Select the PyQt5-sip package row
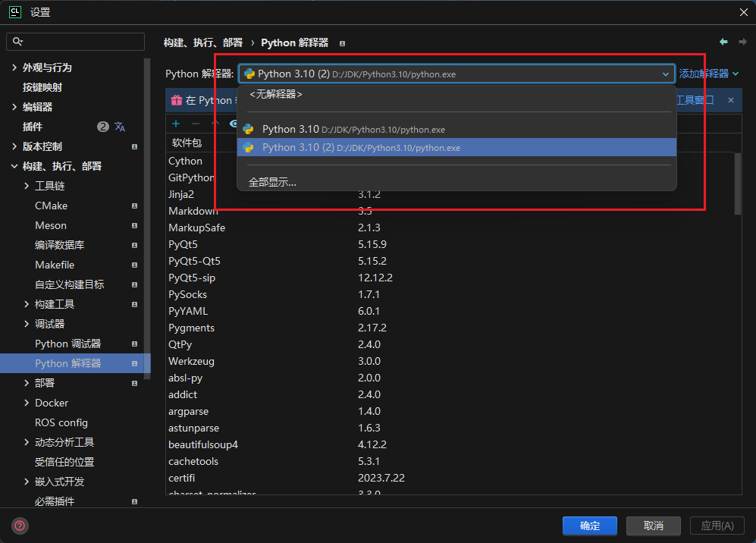This screenshot has width=756, height=543. coord(450,278)
